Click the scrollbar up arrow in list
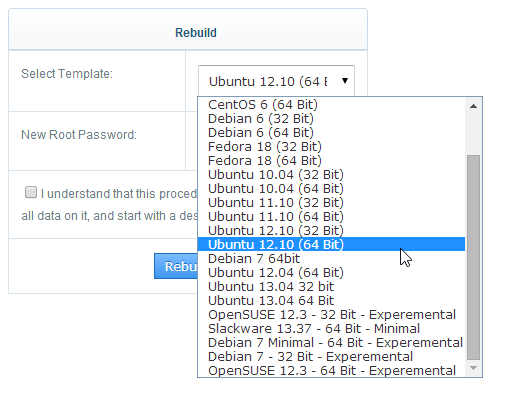 tap(473, 106)
